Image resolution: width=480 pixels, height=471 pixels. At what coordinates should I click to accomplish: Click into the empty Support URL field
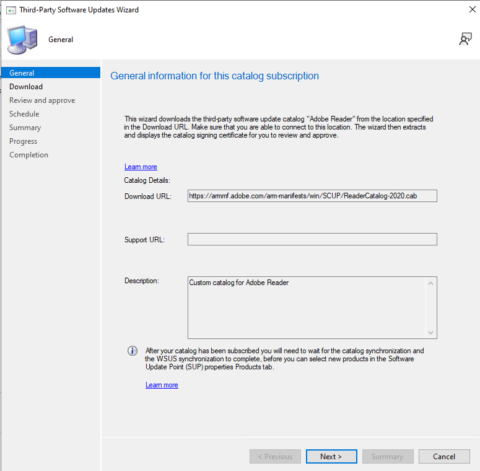point(312,239)
